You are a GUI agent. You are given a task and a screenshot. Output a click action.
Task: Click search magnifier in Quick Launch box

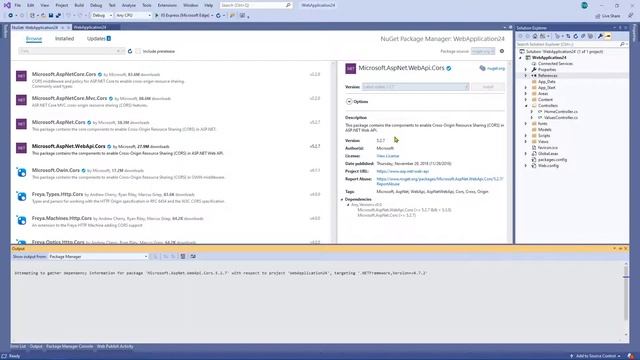pyautogui.click(x=288, y=5)
